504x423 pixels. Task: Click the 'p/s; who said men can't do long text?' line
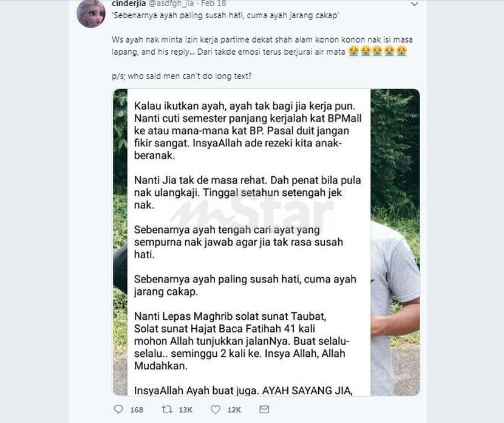[x=182, y=76]
